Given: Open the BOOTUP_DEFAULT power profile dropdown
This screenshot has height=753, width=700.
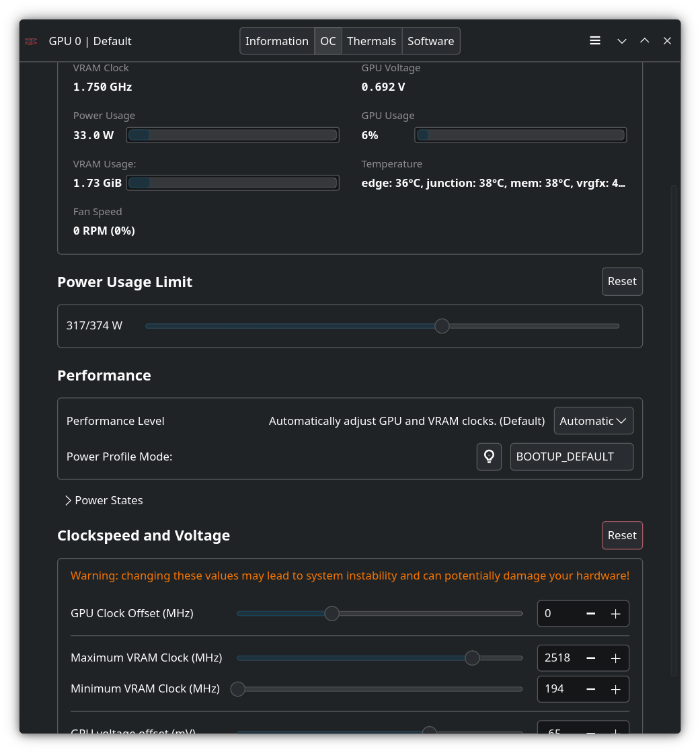Looking at the screenshot, I should (x=571, y=457).
